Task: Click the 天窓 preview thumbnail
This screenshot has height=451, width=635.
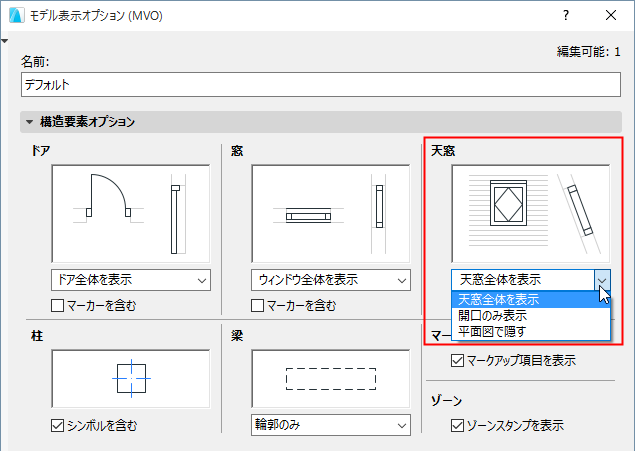Action: point(531,214)
